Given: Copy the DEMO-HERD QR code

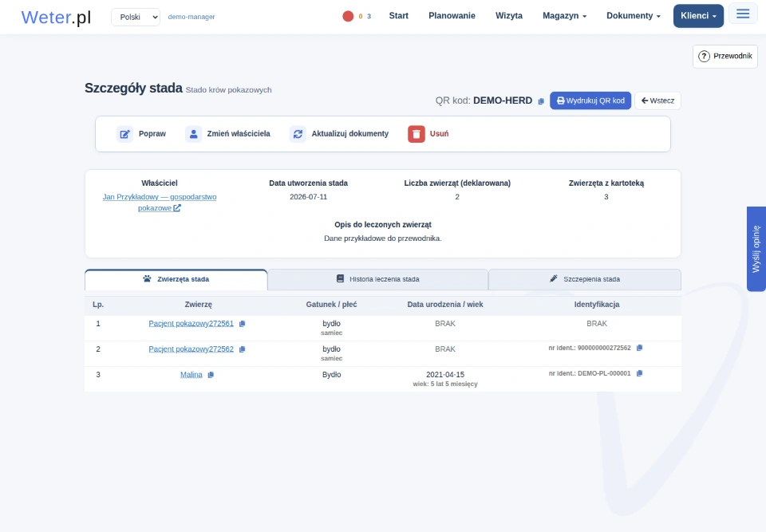Looking at the screenshot, I should tap(541, 101).
